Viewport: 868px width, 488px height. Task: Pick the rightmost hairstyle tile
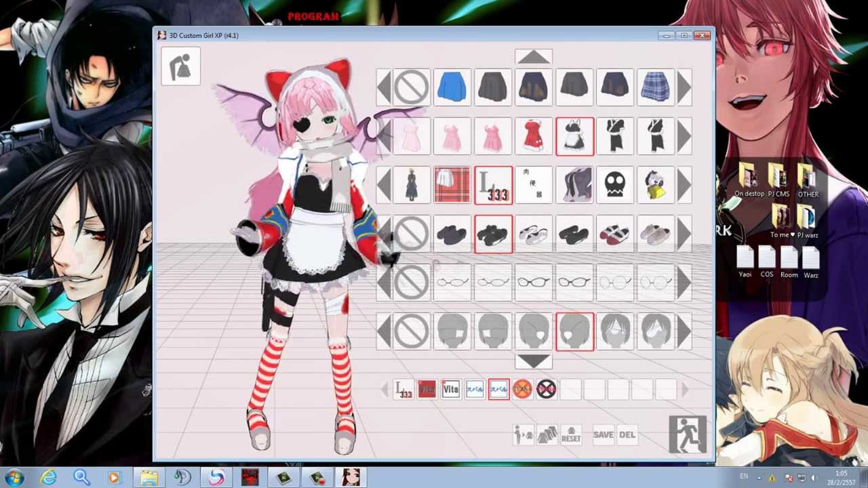click(656, 331)
